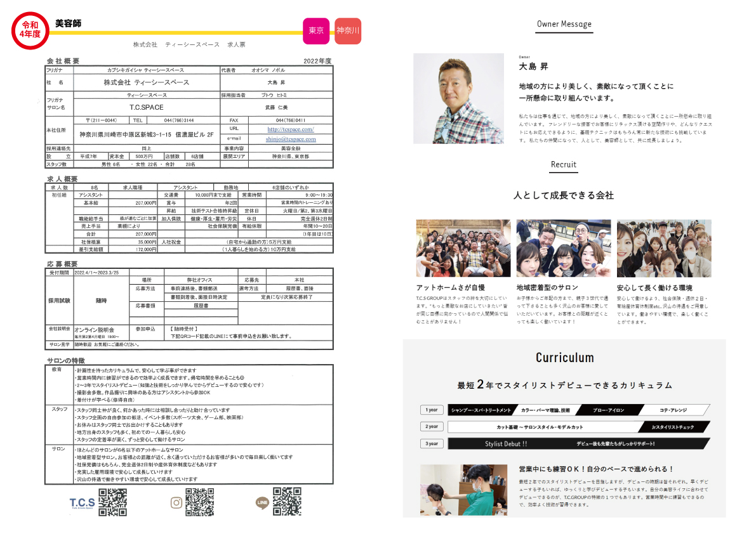Viewport: 756px width, 534px height.
Task: Click the ブロー・アイロン curriculum segment
Action: pos(609,410)
